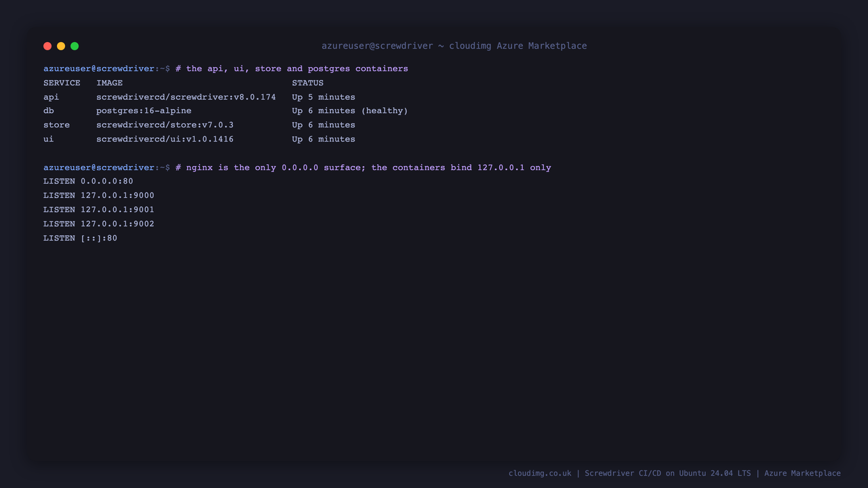The height and width of the screenshot is (488, 868).
Task: Click the STATUS column header
Action: pos(308,83)
